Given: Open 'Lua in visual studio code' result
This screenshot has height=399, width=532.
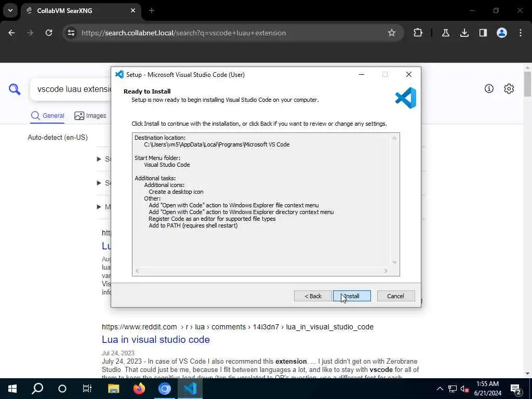Looking at the screenshot, I should point(156,340).
